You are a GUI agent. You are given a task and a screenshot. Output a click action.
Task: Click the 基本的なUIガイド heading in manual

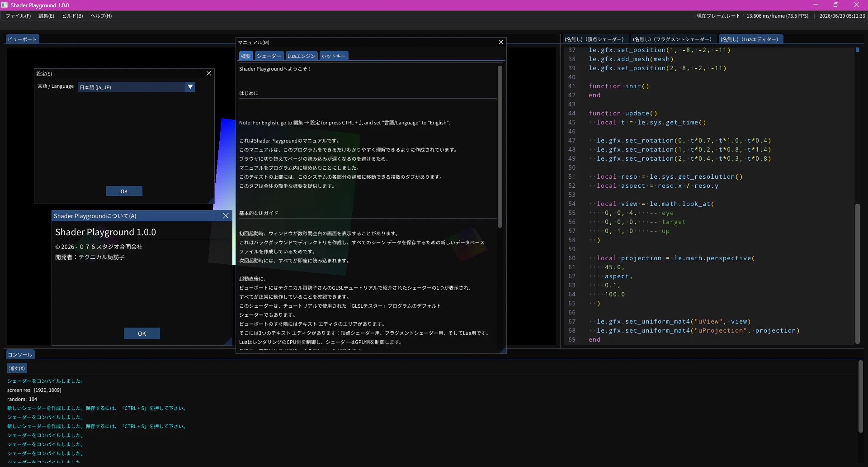(x=259, y=213)
